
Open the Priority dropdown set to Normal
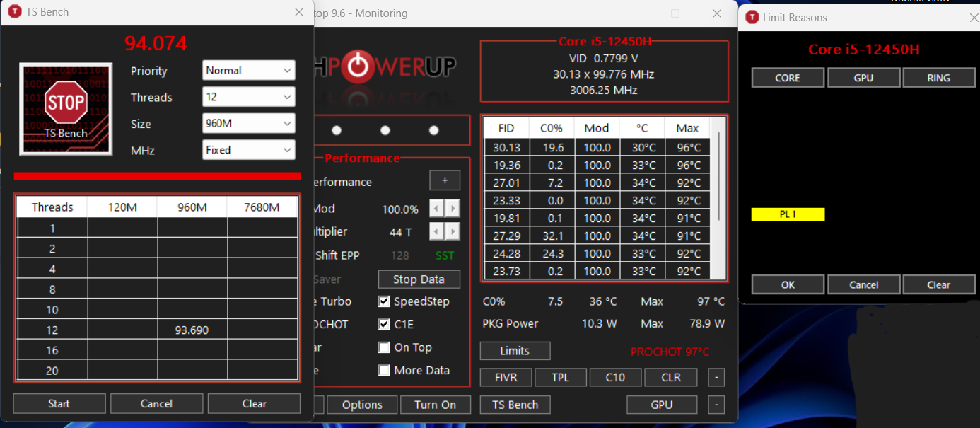(x=248, y=70)
